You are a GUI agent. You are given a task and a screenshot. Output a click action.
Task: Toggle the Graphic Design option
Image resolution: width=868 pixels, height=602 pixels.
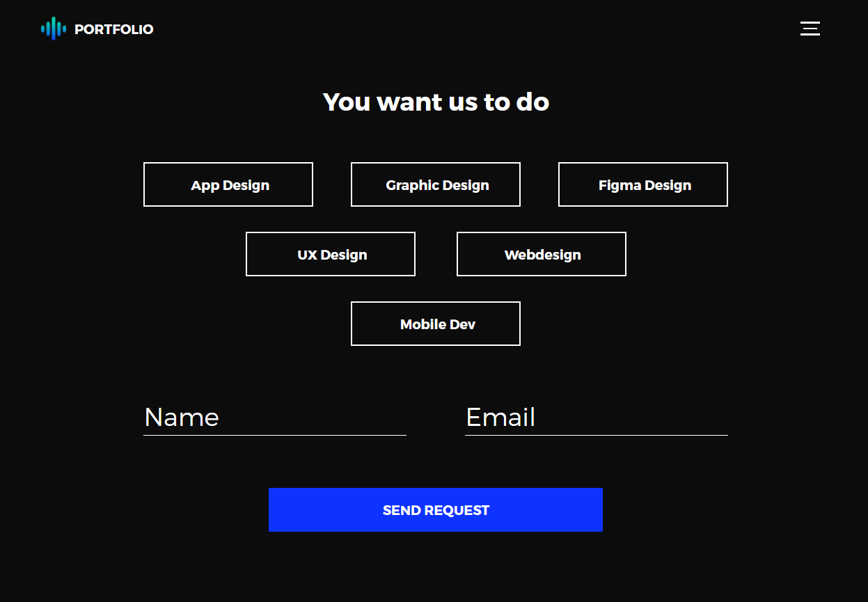[x=436, y=184]
